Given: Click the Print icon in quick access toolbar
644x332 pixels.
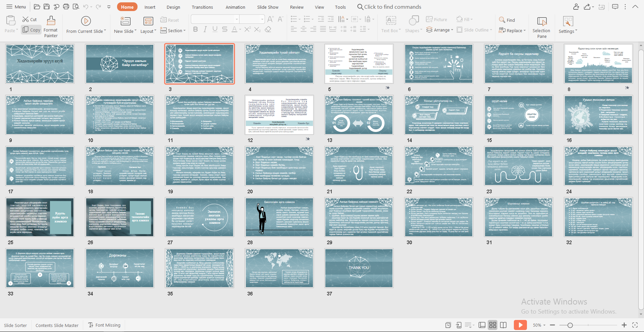Looking at the screenshot, I should click(x=66, y=7).
